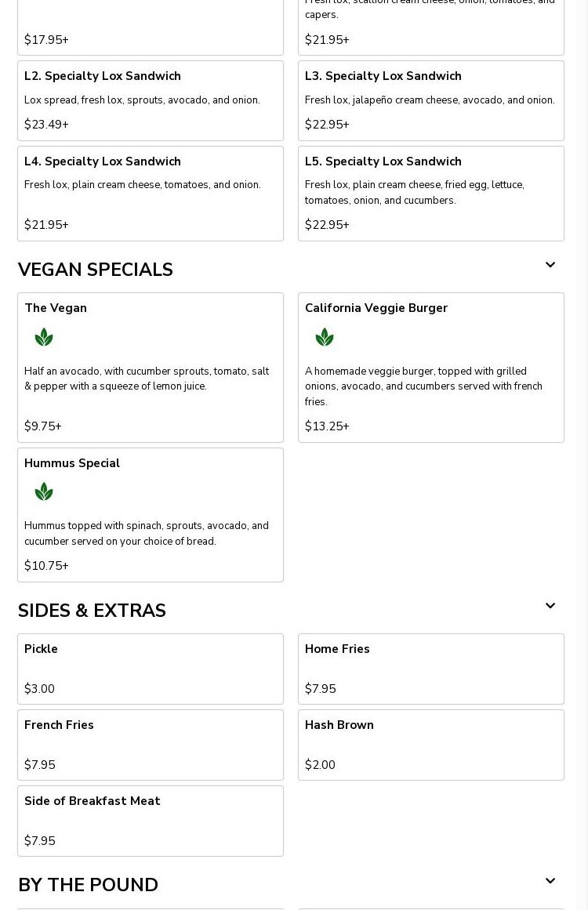The height and width of the screenshot is (910, 588).
Task: Add the Hummus Special item
Action: click(151, 515)
